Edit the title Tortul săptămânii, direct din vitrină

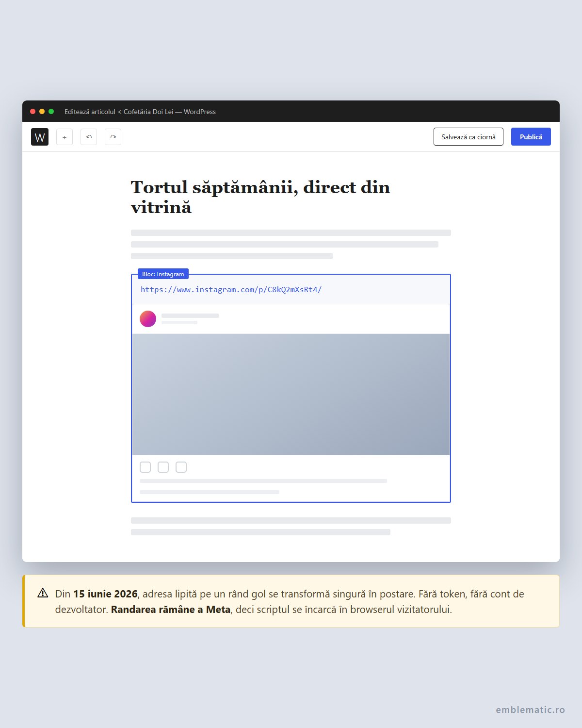[260, 197]
